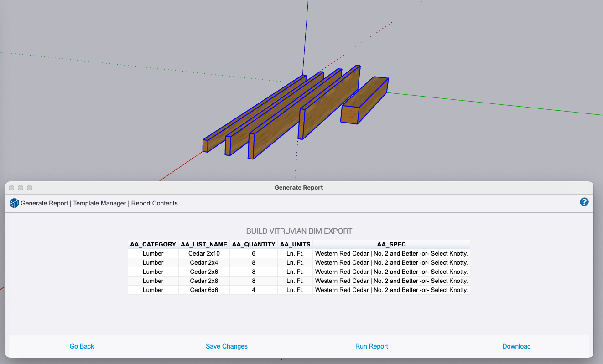Viewport: 603px width, 364px height.
Task: Click the Western Red Cedar spec for Cedar 2x4
Action: click(x=391, y=262)
